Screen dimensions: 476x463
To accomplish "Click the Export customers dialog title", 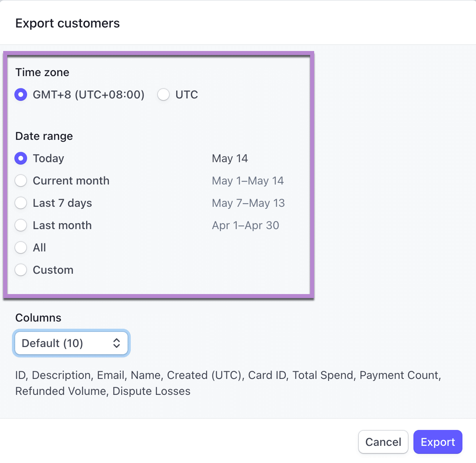I will (x=67, y=23).
